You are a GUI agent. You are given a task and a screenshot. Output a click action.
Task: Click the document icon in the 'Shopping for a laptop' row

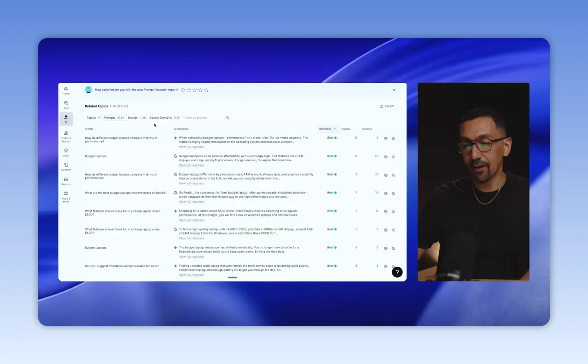[386, 212]
